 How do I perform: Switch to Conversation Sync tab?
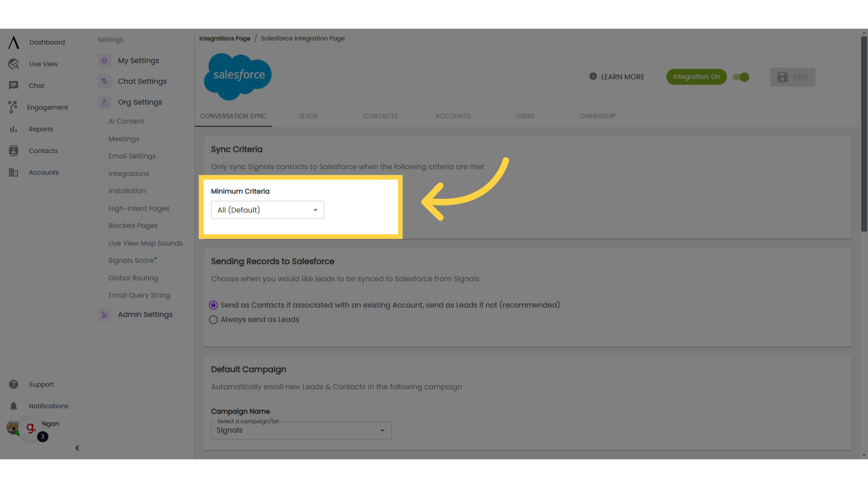tap(233, 116)
